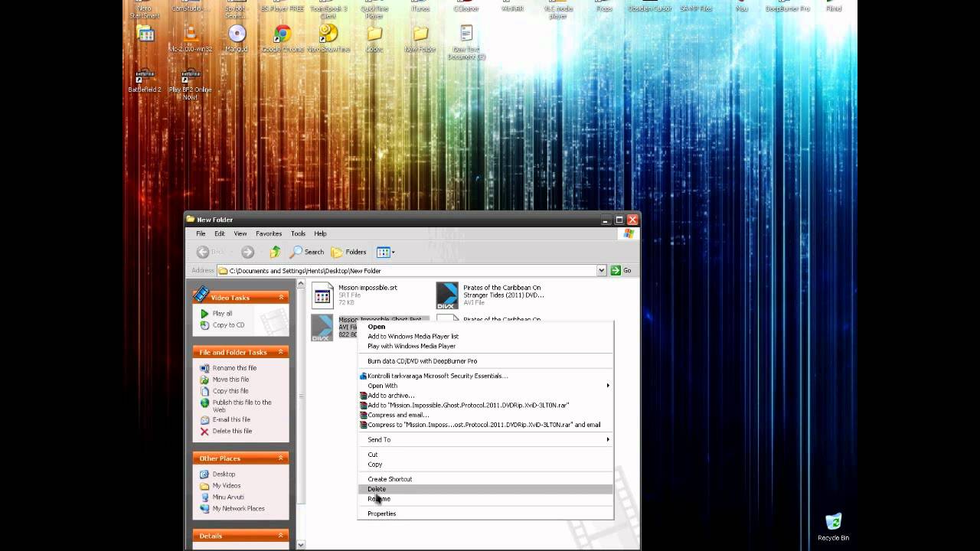Choose Burn data CD/DVD with DeepBurner Pro
980x551 pixels.
tap(485, 361)
